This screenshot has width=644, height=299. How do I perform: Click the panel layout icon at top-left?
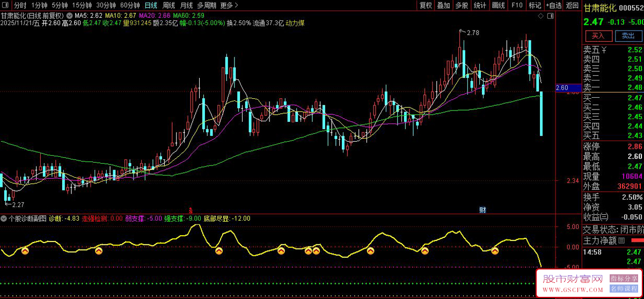pos(5,5)
